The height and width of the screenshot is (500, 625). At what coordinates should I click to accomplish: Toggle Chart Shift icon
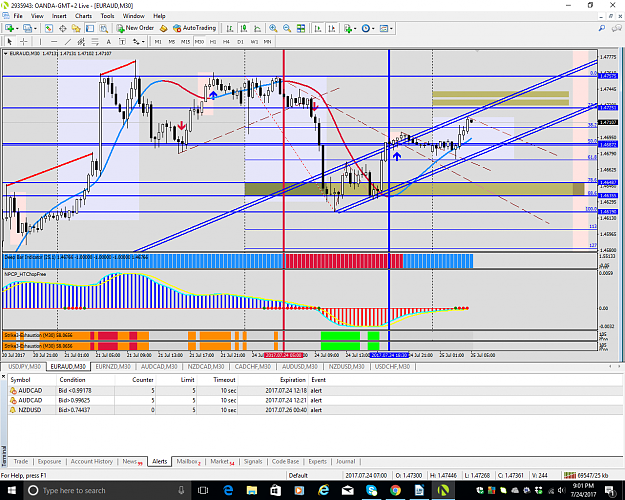(x=332, y=28)
